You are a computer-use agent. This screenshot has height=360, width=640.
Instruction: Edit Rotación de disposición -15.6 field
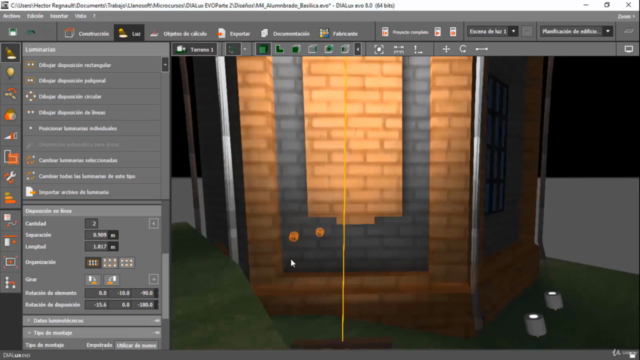[x=97, y=305]
